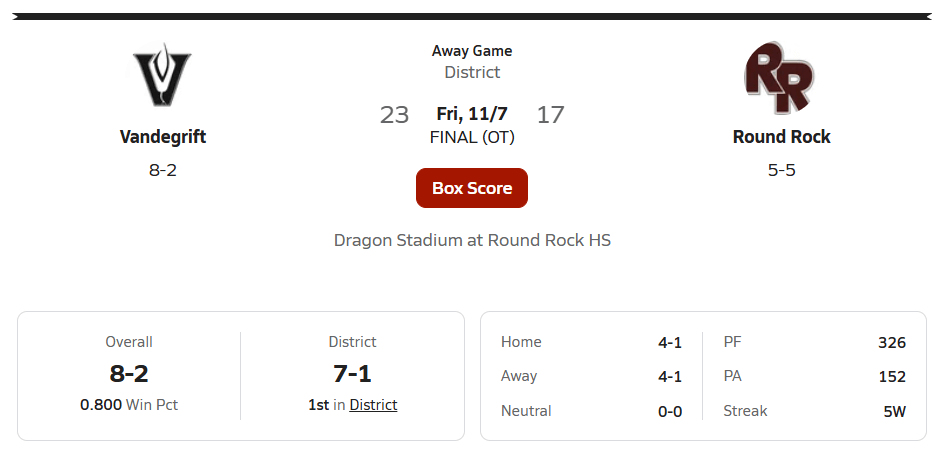The image size is (943, 453).
Task: Click the Fri, 11/7 game date
Action: (x=472, y=114)
